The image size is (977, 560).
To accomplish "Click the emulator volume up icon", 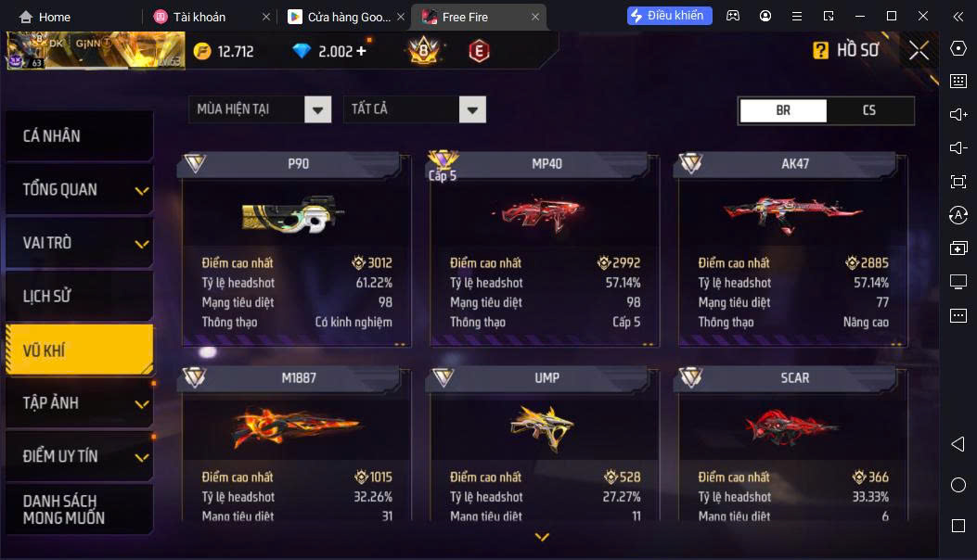I will (x=958, y=114).
